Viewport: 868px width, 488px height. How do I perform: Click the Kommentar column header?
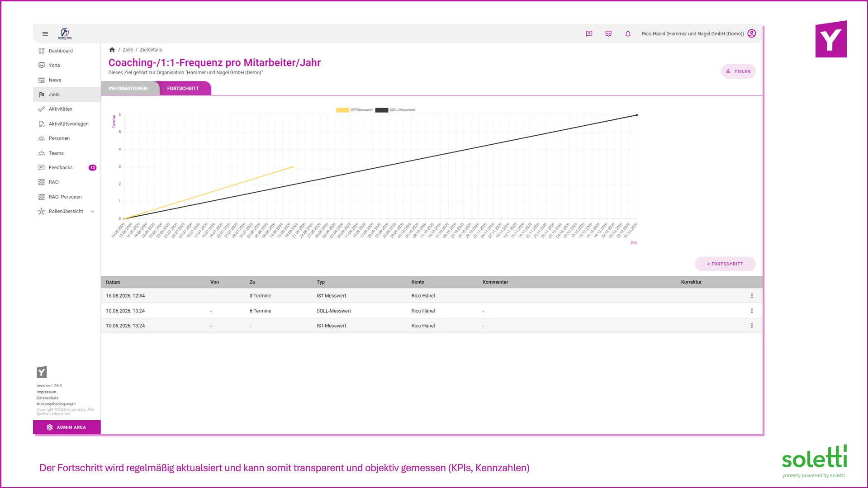pos(495,282)
